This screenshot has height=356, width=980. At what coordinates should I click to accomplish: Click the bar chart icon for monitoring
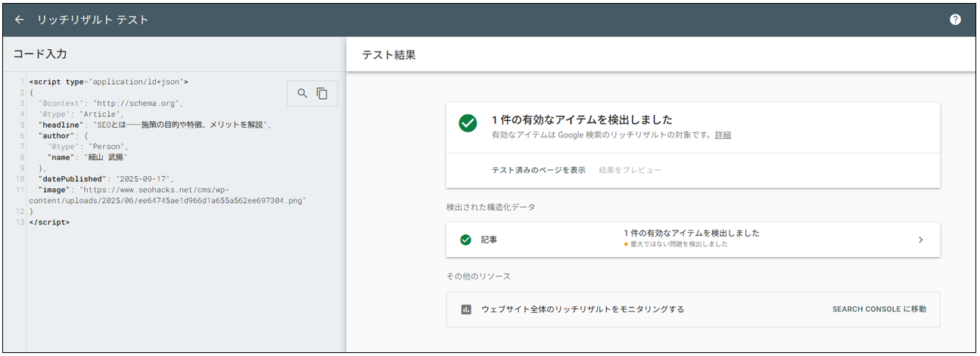tap(466, 309)
